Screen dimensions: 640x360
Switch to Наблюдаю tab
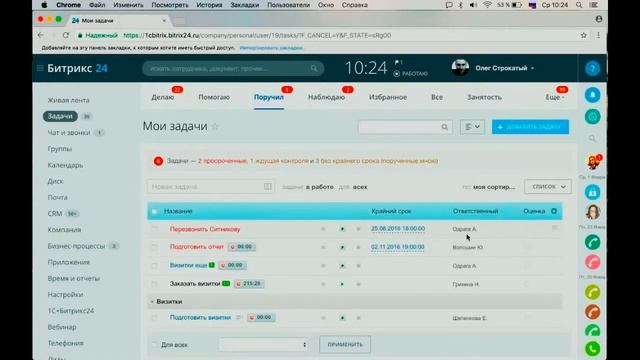click(326, 97)
